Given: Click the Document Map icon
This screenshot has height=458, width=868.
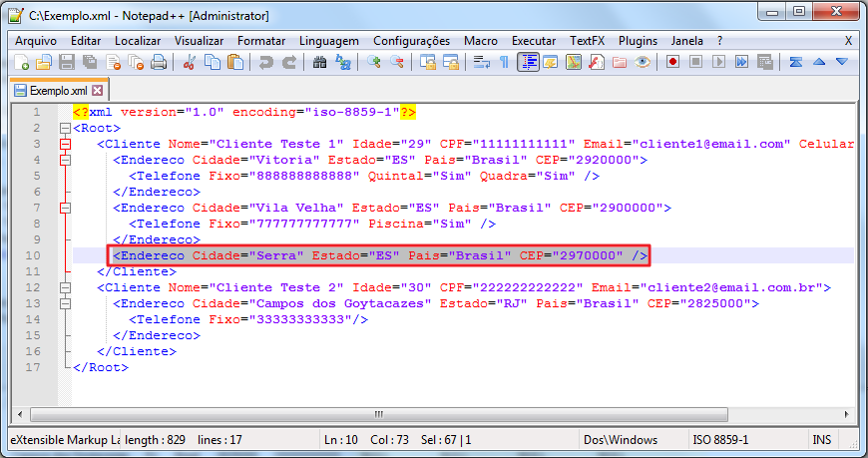Looking at the screenshot, I should (574, 62).
